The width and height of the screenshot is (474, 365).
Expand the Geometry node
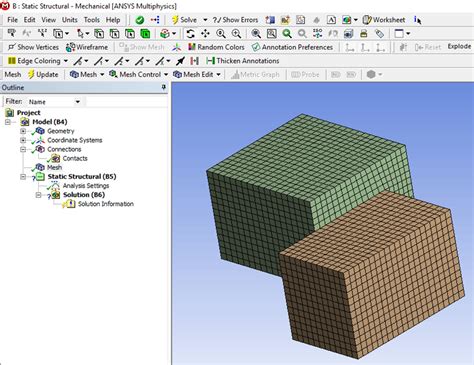(23, 131)
